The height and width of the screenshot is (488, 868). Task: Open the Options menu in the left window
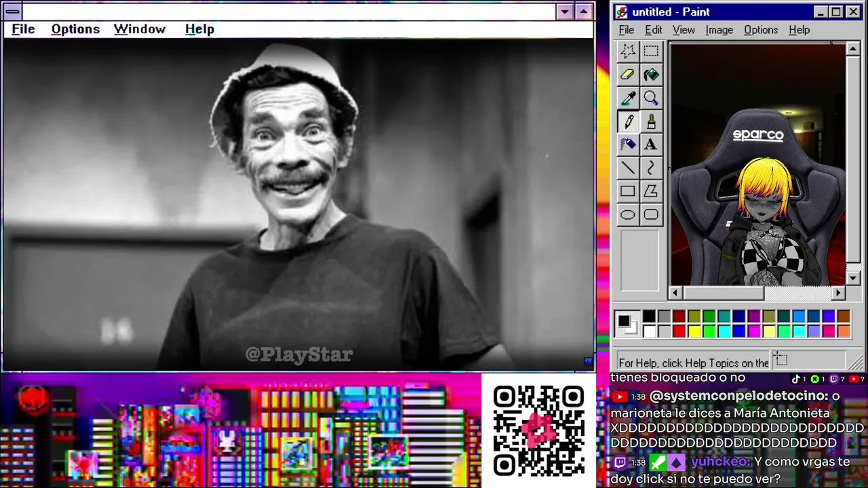[x=75, y=29]
